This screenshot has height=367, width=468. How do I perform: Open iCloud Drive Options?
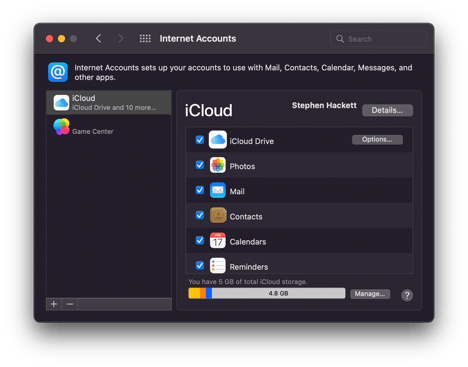(377, 140)
